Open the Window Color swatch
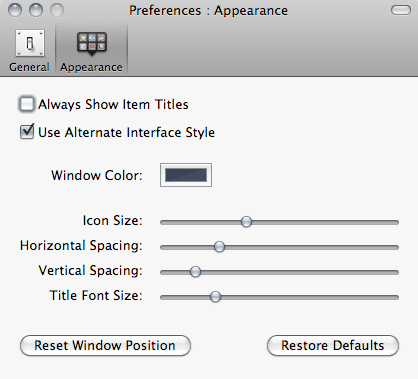The height and width of the screenshot is (379, 418). (x=186, y=175)
